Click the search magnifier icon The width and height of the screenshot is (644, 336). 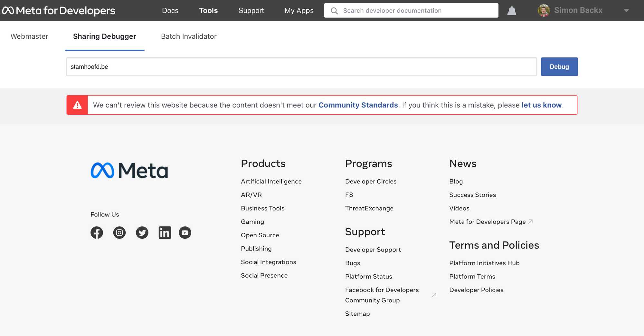coord(334,11)
